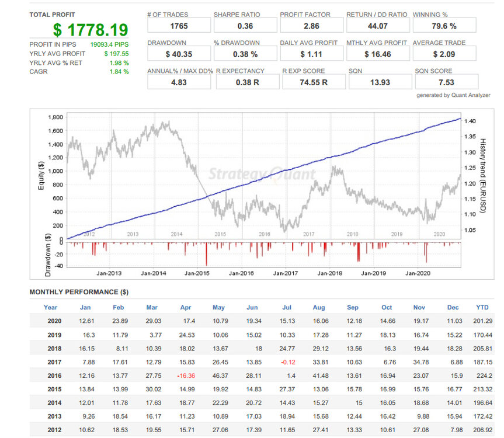
Task: Click the Dec column header
Action: [x=453, y=308]
